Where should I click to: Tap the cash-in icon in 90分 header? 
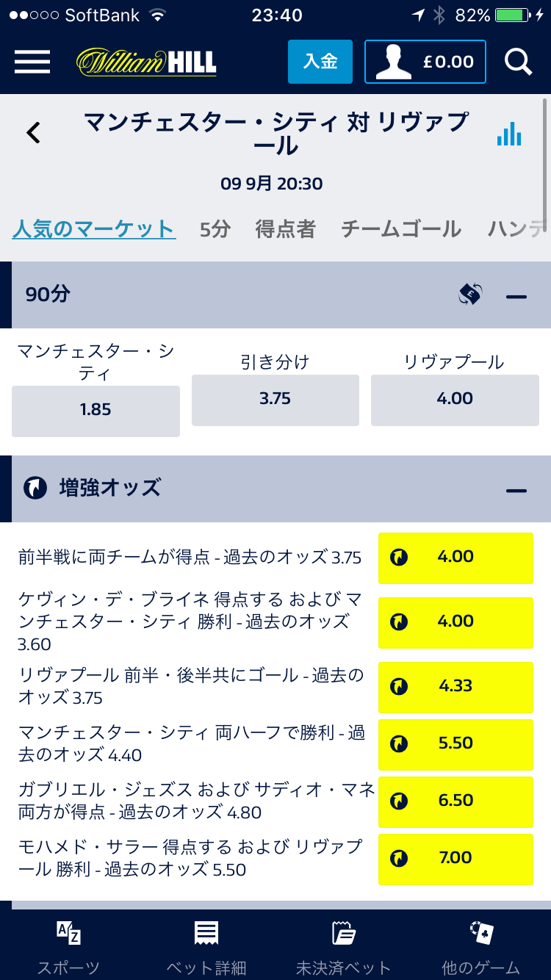coord(470,295)
